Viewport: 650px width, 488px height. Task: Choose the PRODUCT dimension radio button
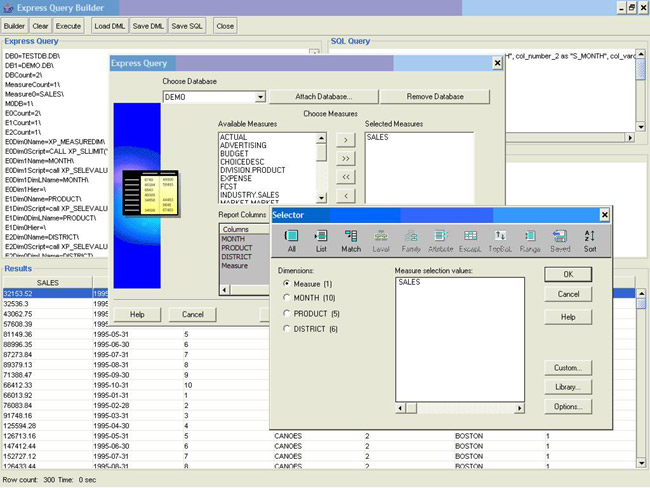pyautogui.click(x=289, y=313)
